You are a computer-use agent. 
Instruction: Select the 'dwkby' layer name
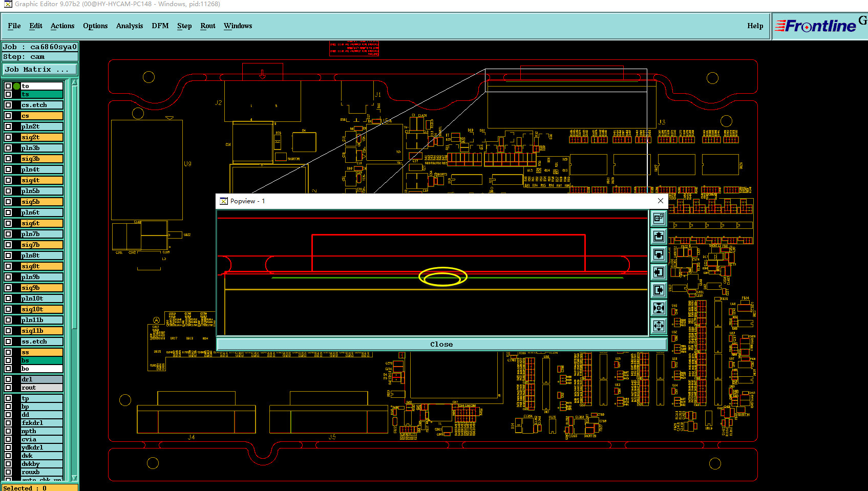[x=42, y=464]
